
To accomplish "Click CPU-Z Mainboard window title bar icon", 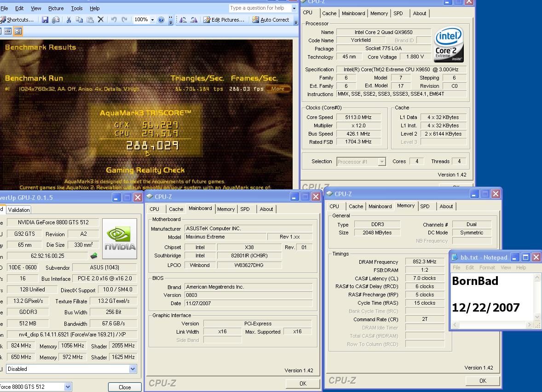I will tap(150, 196).
